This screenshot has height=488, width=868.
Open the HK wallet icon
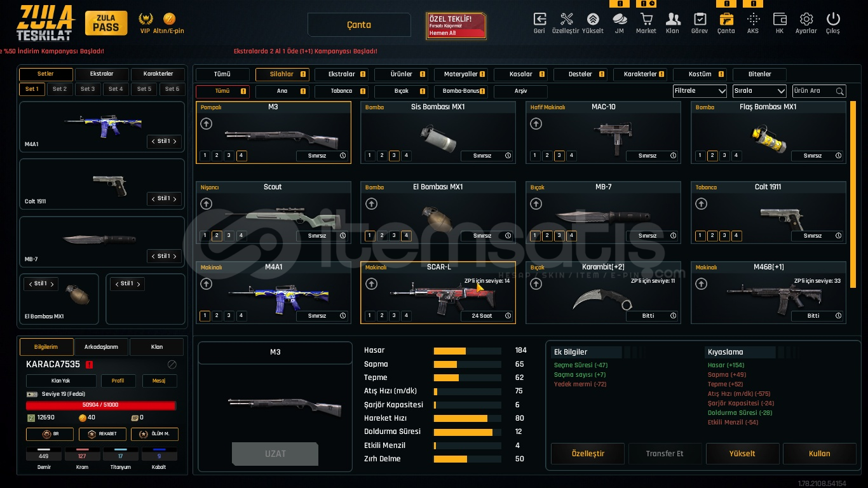tap(780, 19)
